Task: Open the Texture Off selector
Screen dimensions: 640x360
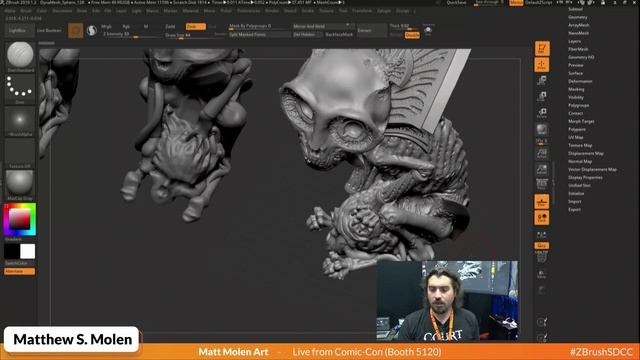Action: point(20,153)
